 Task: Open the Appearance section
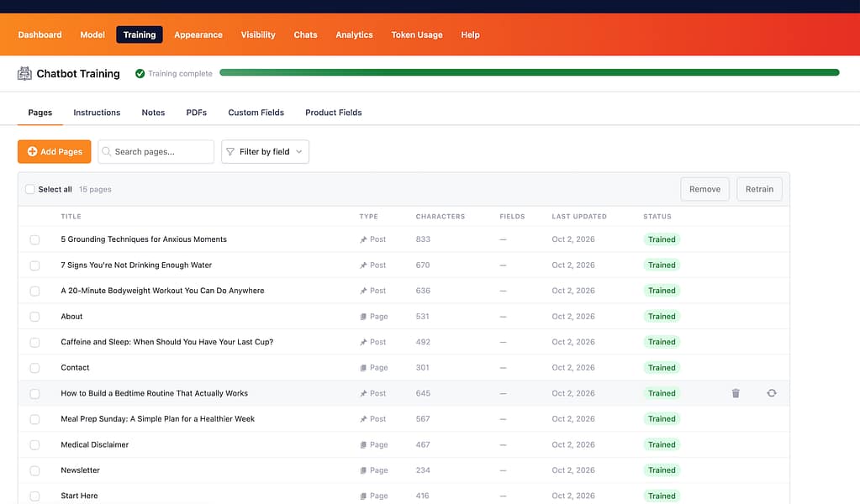point(198,34)
